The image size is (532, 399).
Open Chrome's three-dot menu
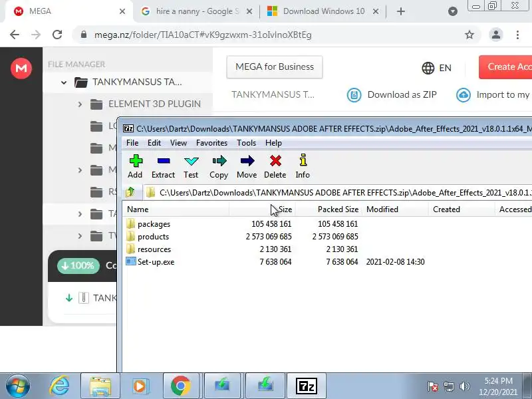tap(517, 35)
